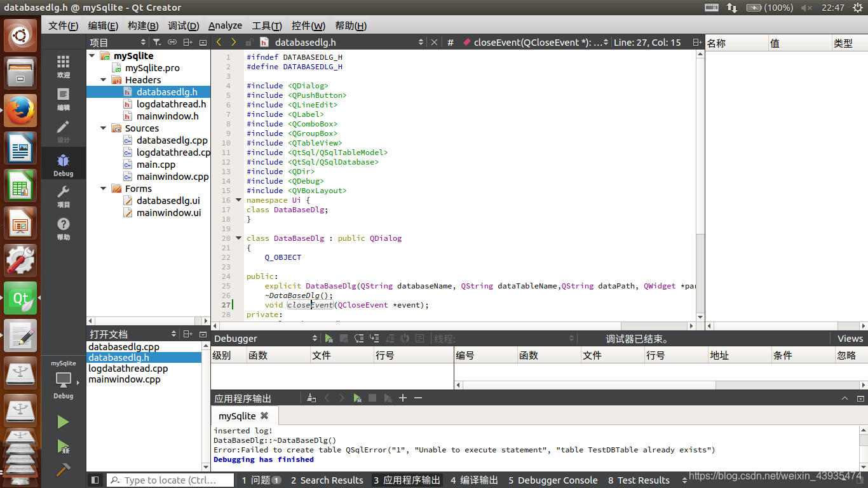The image size is (868, 488).
Task: Toggle Test Results pane button
Action: [x=639, y=480]
